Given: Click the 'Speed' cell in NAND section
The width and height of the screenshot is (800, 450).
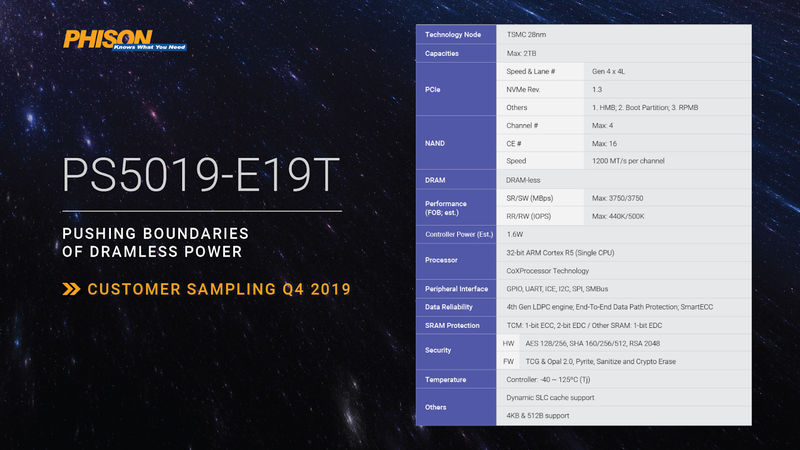Looking at the screenshot, I should pyautogui.click(x=540, y=161).
